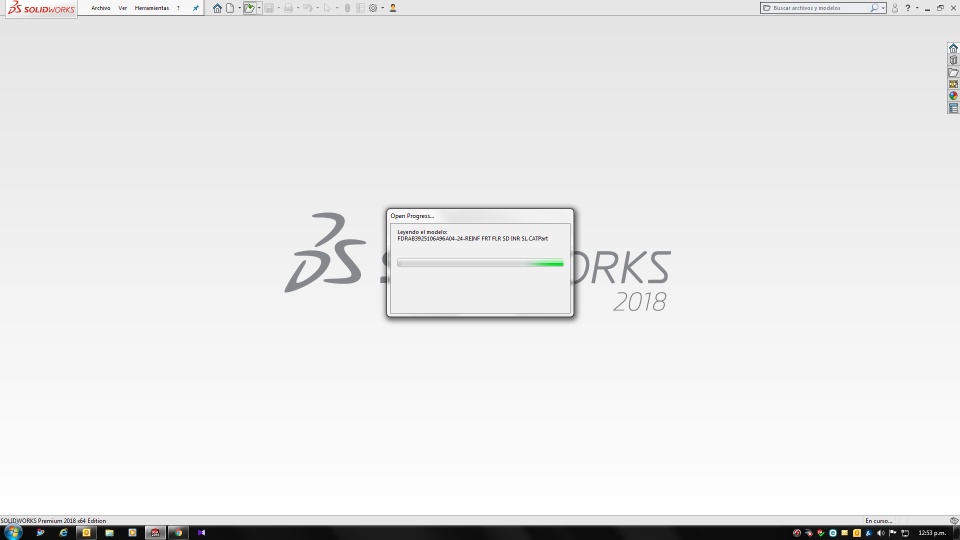The width and height of the screenshot is (960, 540).
Task: Open the Ver menu
Action: (122, 8)
